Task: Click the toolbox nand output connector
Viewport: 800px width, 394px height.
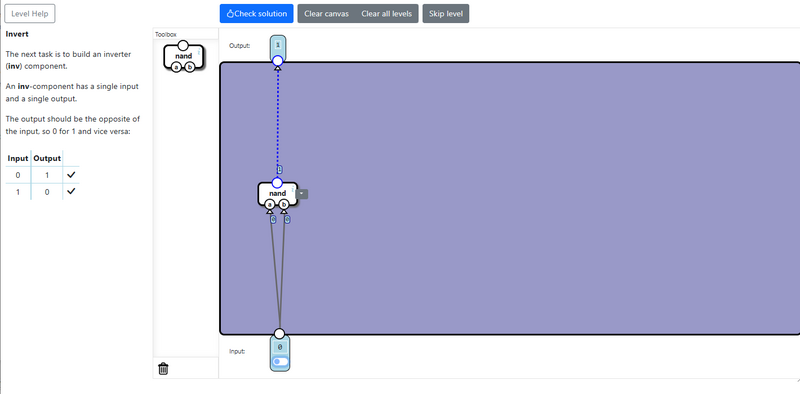Action: (x=183, y=45)
